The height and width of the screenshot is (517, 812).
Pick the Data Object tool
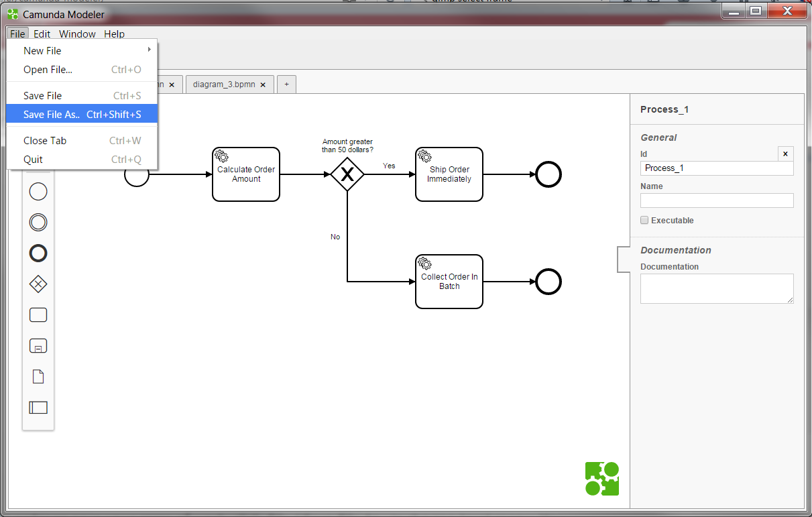click(38, 376)
